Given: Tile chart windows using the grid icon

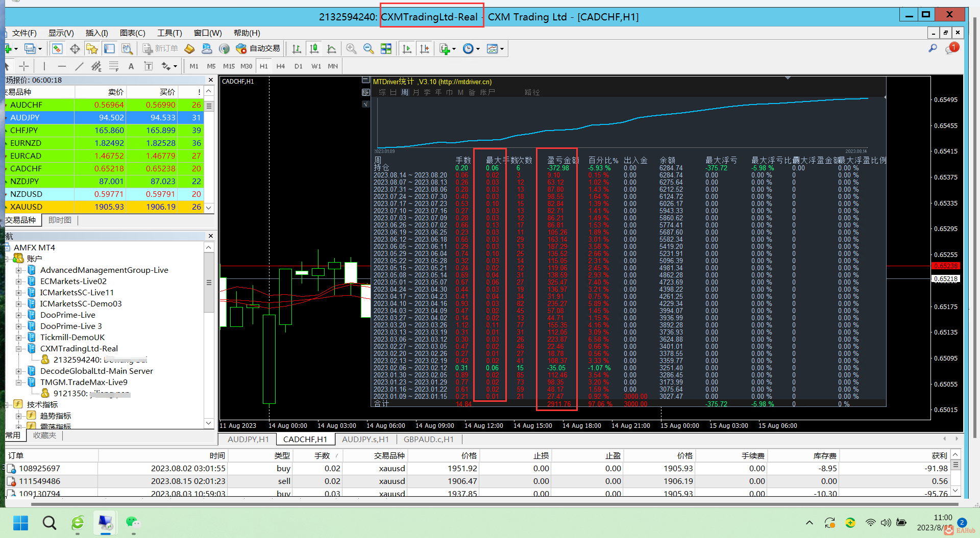Looking at the screenshot, I should point(386,49).
